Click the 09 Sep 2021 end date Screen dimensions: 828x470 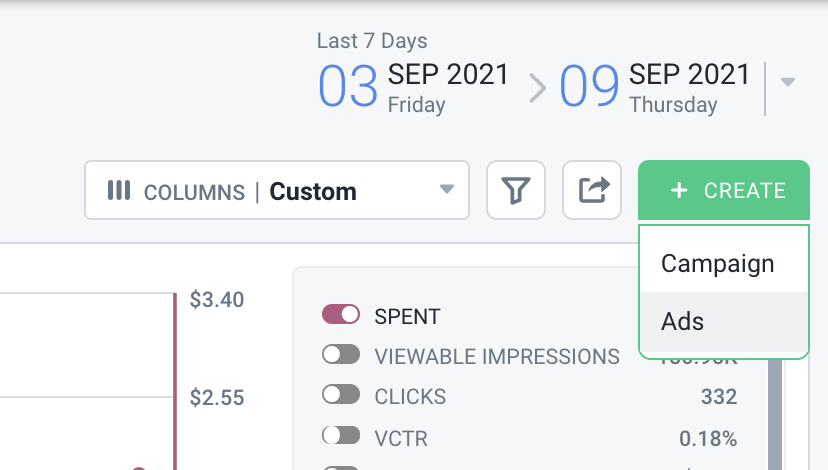[654, 87]
